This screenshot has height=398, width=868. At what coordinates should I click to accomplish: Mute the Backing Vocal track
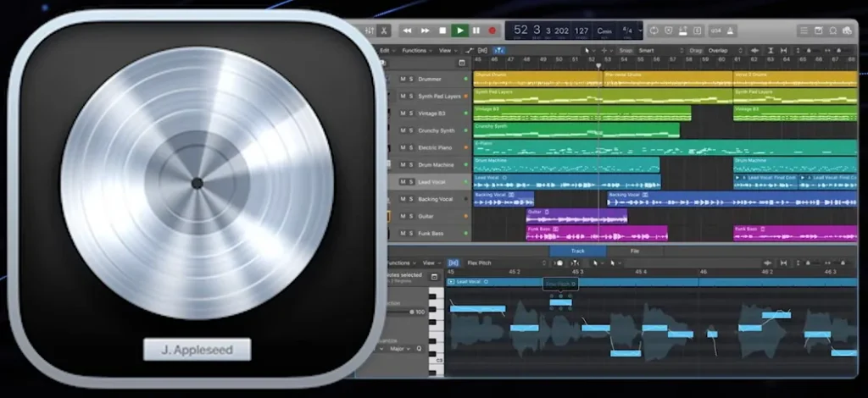click(403, 199)
